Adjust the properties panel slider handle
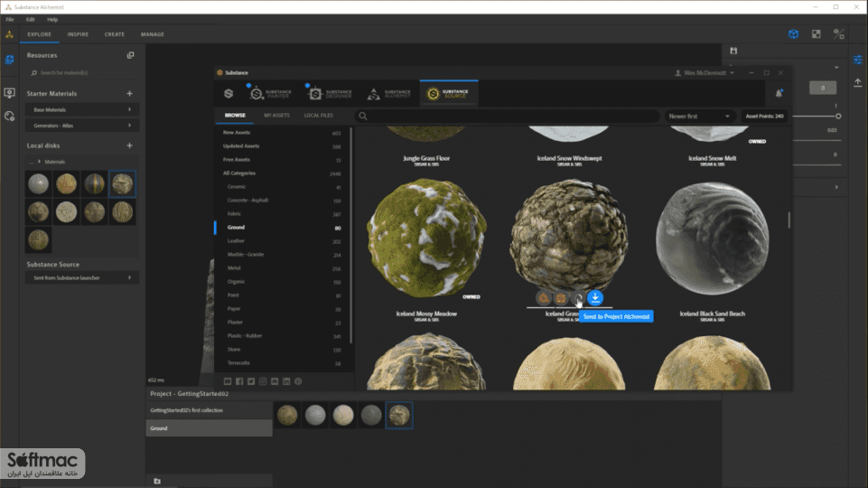868x488 pixels. point(838,117)
